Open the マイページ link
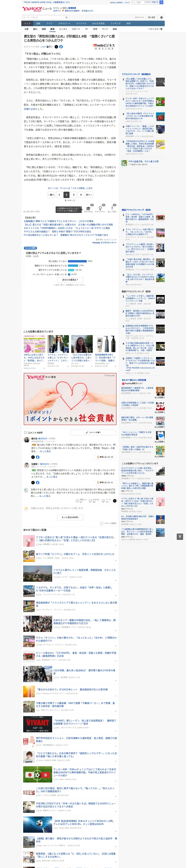 coord(139,18)
